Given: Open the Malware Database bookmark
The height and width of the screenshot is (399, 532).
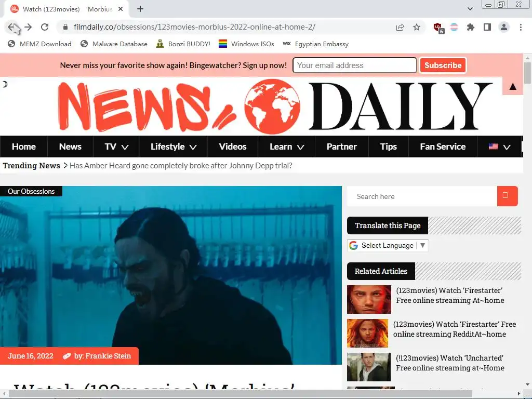Looking at the screenshot, I should pyautogui.click(x=114, y=44).
